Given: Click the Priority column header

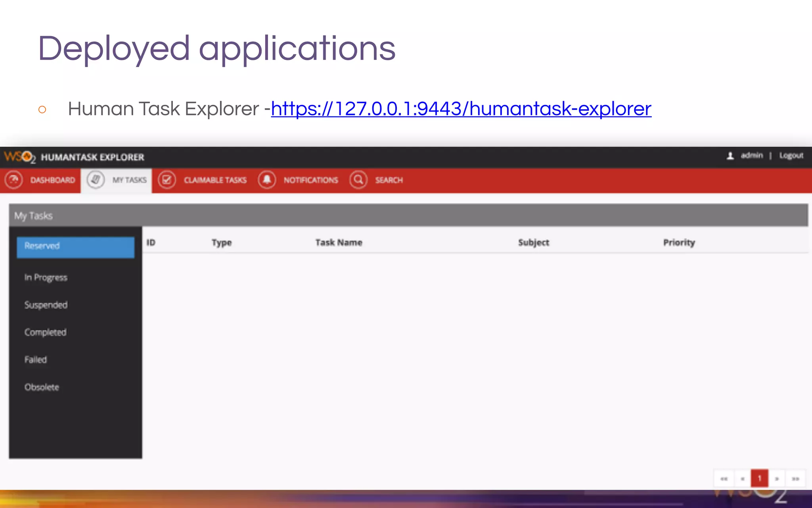Looking at the screenshot, I should (x=679, y=243).
